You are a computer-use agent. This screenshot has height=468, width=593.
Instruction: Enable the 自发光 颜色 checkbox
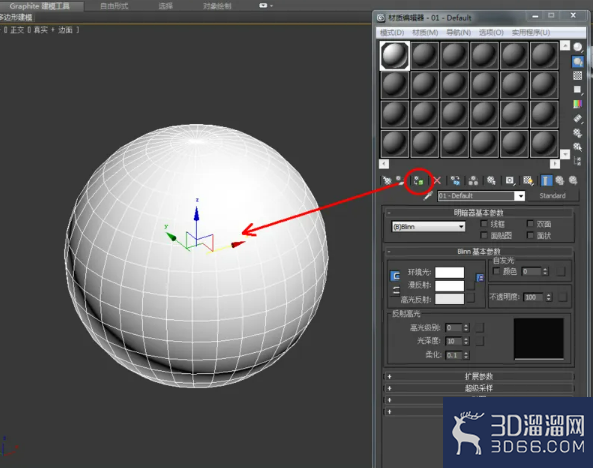496,271
